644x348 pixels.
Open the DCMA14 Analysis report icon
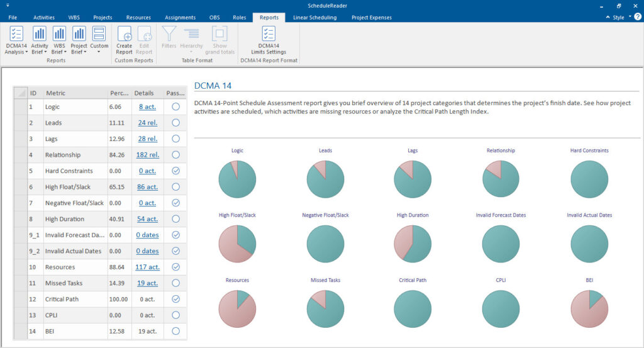[16, 34]
